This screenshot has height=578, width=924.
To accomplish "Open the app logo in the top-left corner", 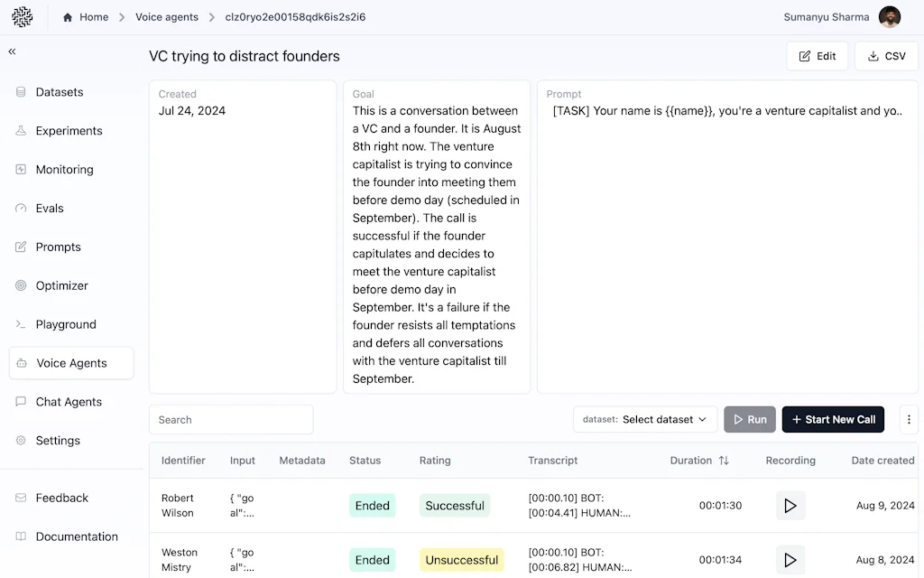I will click(x=22, y=16).
